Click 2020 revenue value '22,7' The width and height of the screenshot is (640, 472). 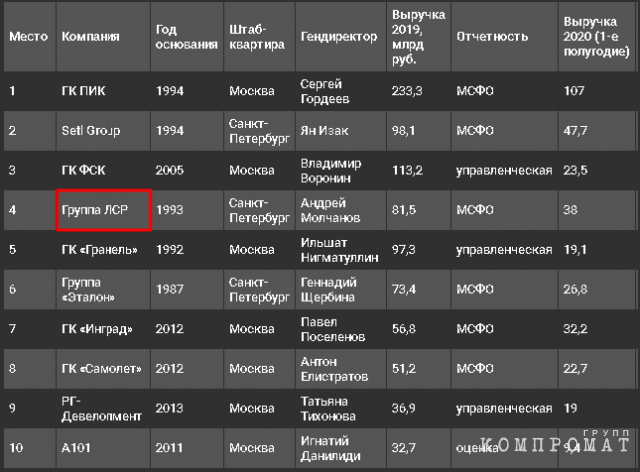coord(576,369)
